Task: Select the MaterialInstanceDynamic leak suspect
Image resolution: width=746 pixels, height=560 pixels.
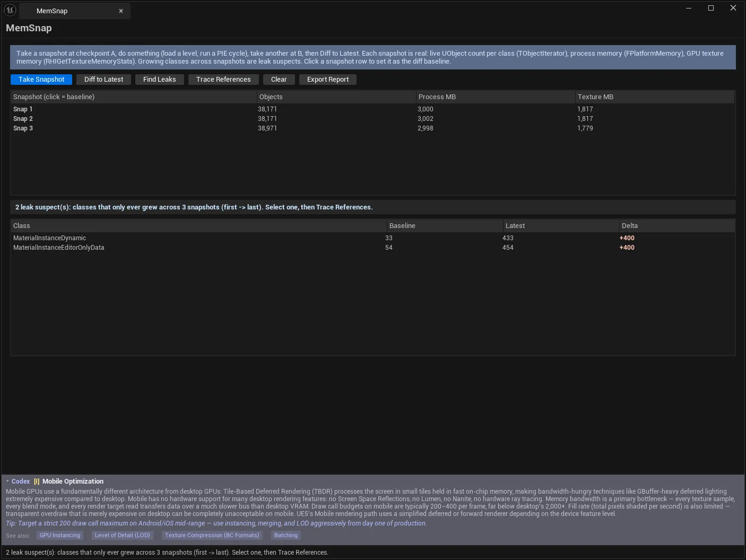Action: point(372,238)
